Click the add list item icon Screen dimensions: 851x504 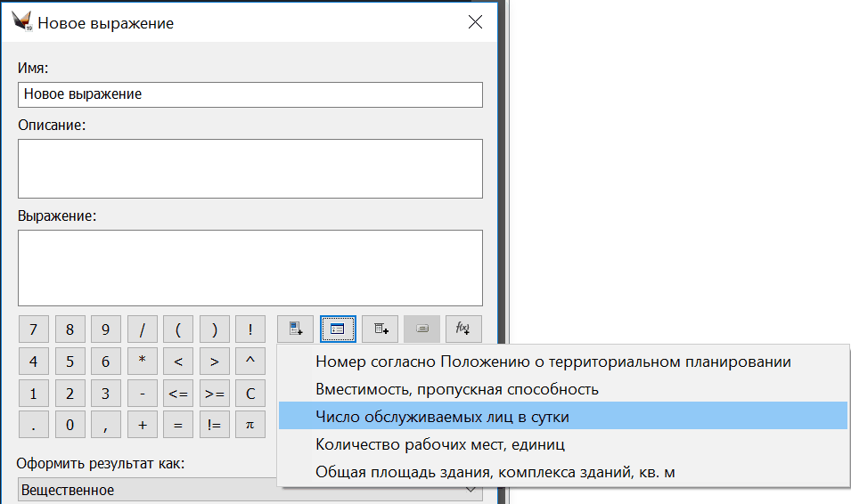295,329
